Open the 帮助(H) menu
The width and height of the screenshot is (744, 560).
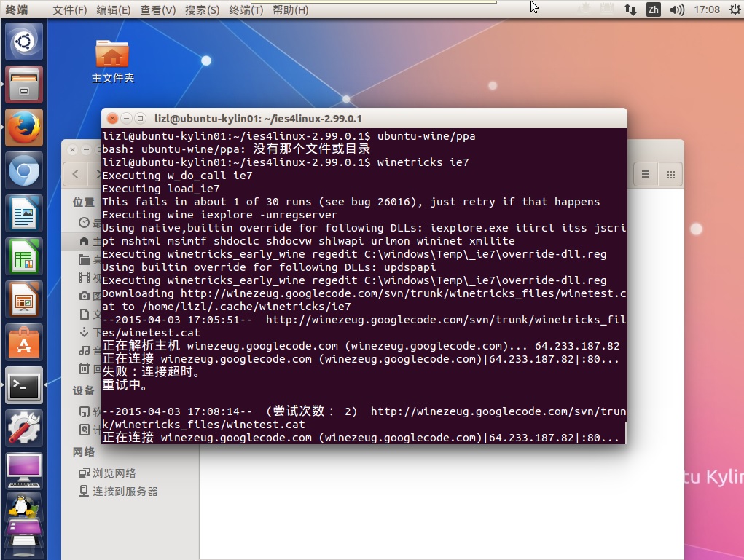tap(291, 10)
